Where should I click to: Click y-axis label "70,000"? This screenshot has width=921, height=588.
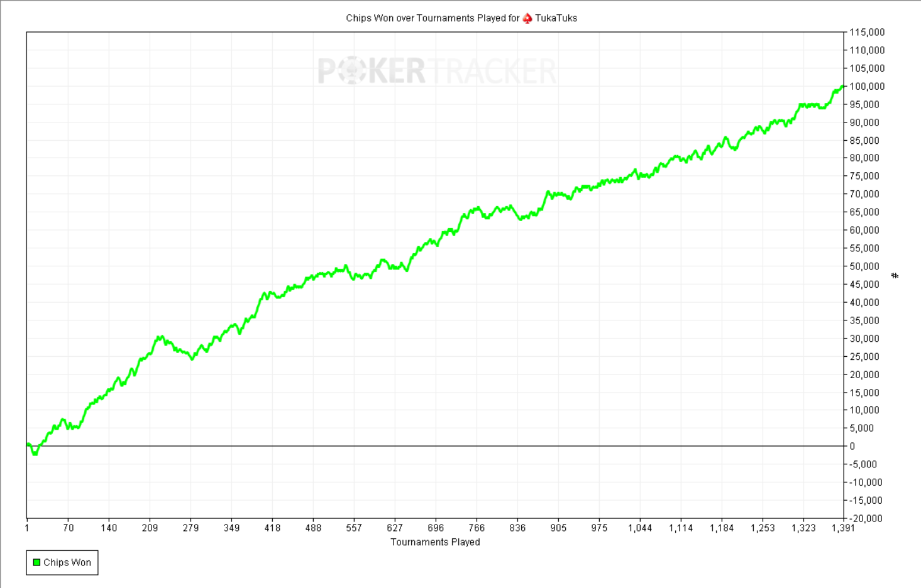864,194
